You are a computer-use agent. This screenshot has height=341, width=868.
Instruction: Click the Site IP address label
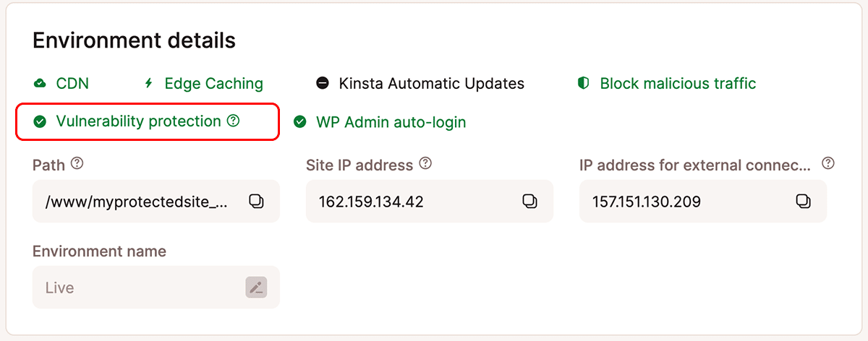(x=359, y=165)
